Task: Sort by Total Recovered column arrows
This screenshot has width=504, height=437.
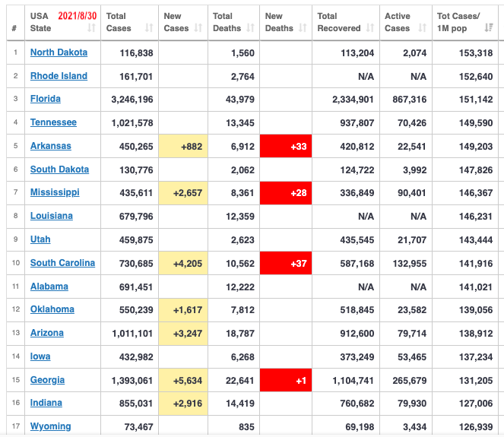Action: pyautogui.click(x=370, y=28)
